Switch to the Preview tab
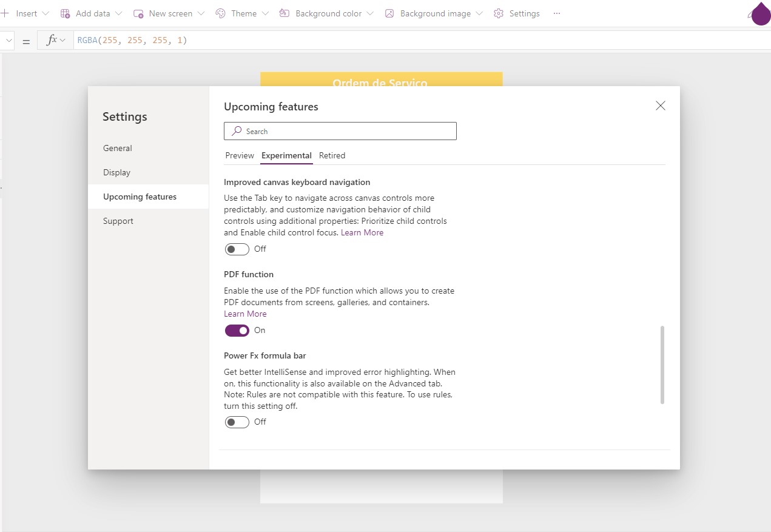The image size is (771, 532). click(x=239, y=155)
